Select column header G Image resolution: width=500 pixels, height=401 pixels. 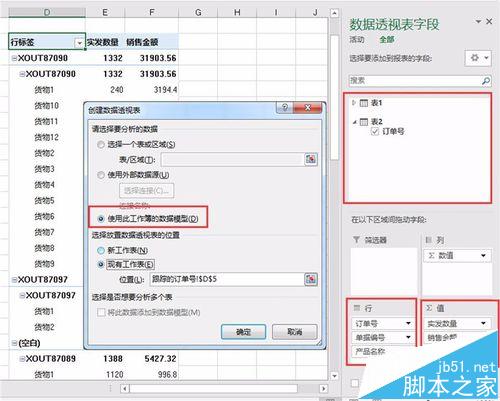(198, 13)
